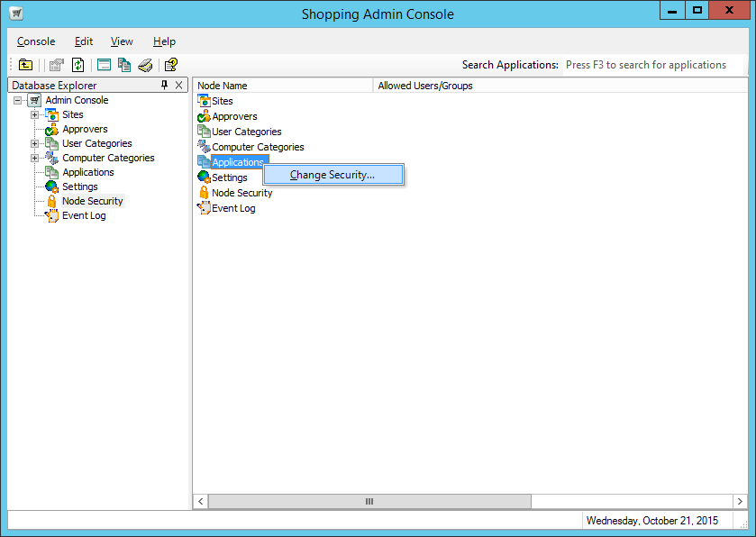The image size is (756, 537).
Task: Click the Refresh toolbar icon
Action: 78,65
